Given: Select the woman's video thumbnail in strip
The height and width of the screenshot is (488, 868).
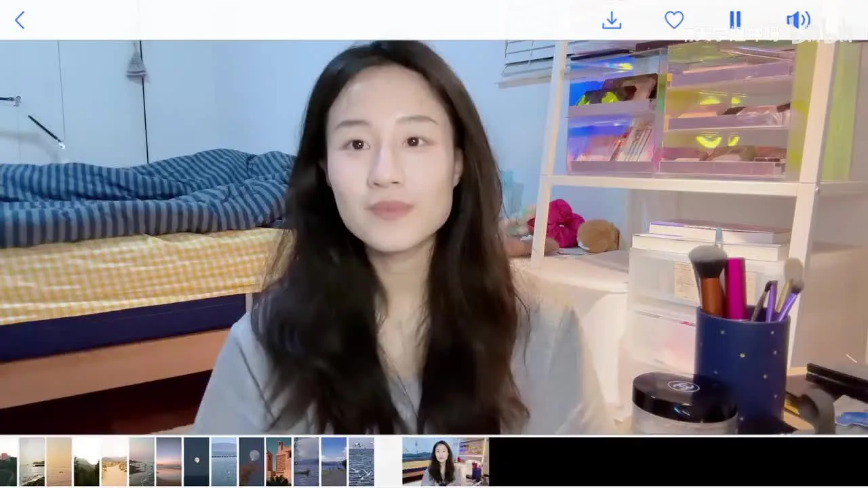Looking at the screenshot, I should pyautogui.click(x=446, y=462).
